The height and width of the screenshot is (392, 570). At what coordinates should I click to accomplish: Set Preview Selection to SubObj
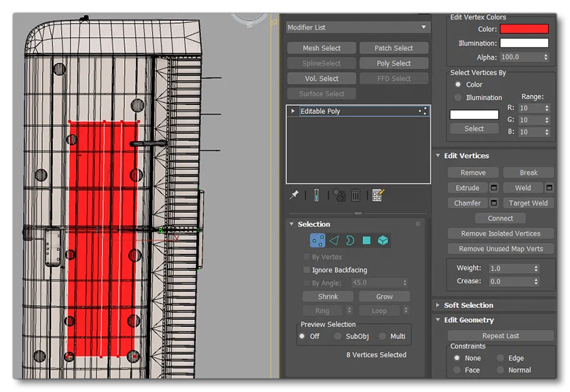click(338, 336)
